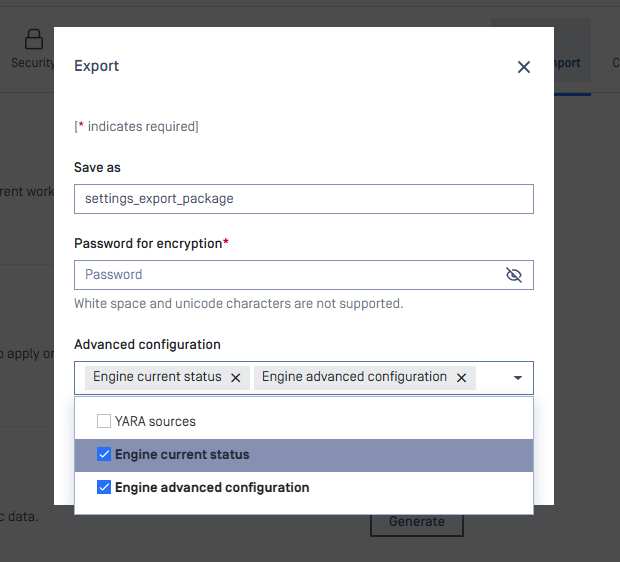Image resolution: width=620 pixels, height=562 pixels.
Task: Click the Generate button behind the dialog
Action: point(417,521)
